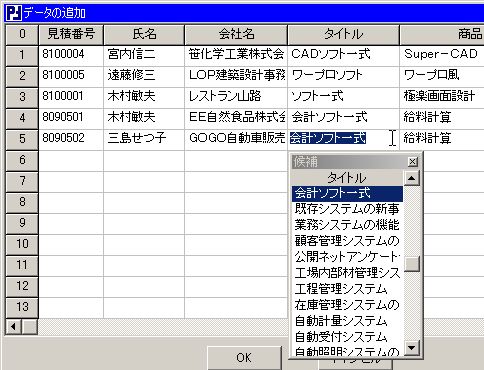
Task: Select candidate 工場内部材管理シス
Action: (x=347, y=273)
